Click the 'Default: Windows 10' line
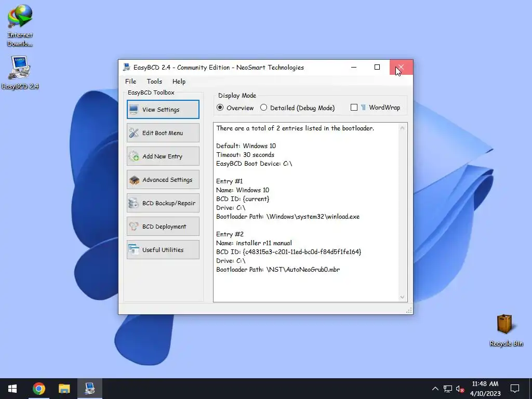 pos(246,146)
